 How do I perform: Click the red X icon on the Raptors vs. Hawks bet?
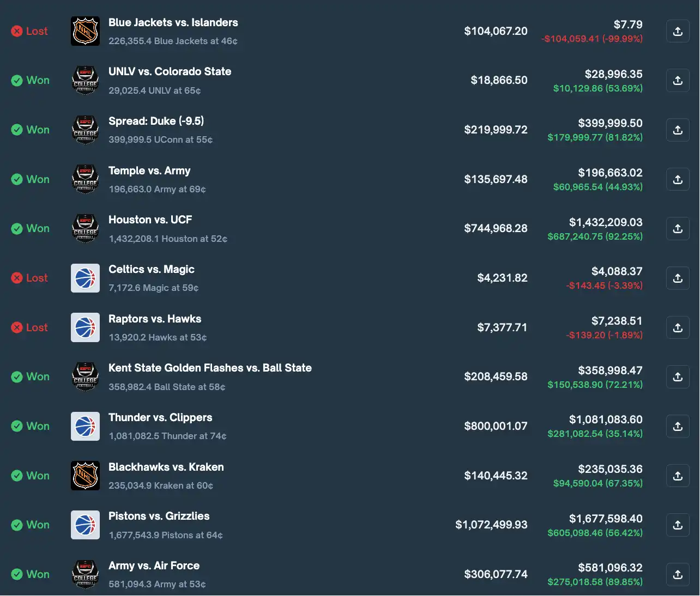[x=17, y=327]
